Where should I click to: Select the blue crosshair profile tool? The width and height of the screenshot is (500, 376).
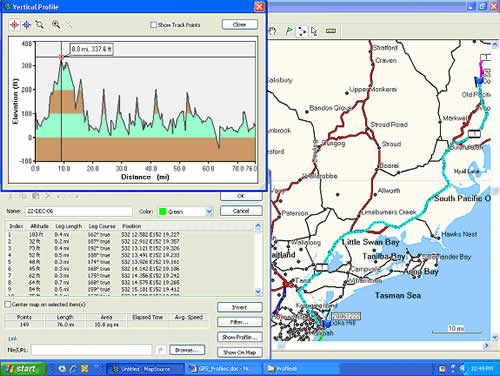27,25
